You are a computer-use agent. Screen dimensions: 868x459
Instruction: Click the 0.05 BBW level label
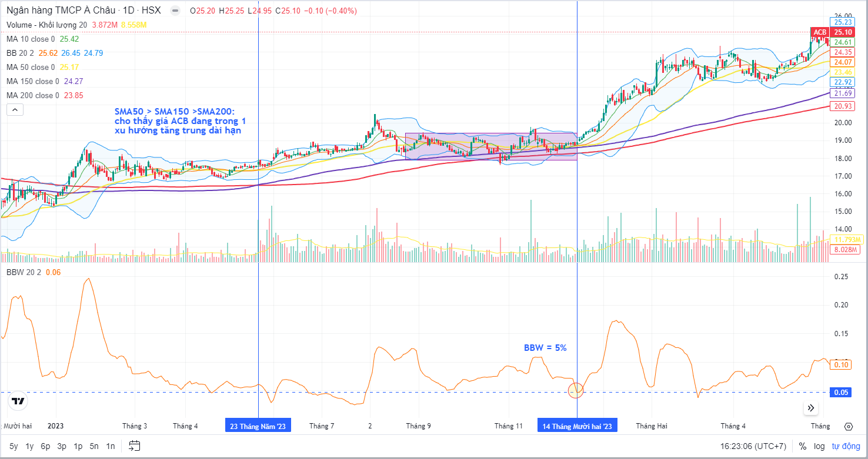tap(842, 393)
